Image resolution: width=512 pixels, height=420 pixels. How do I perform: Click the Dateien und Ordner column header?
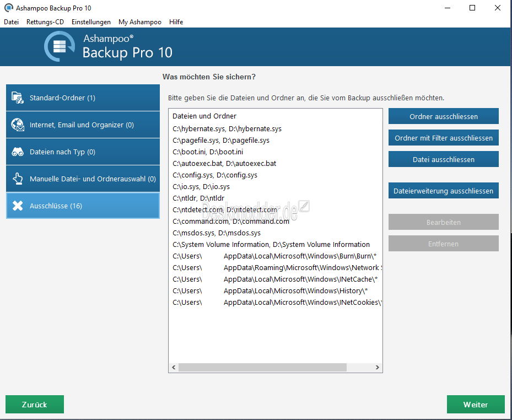204,116
